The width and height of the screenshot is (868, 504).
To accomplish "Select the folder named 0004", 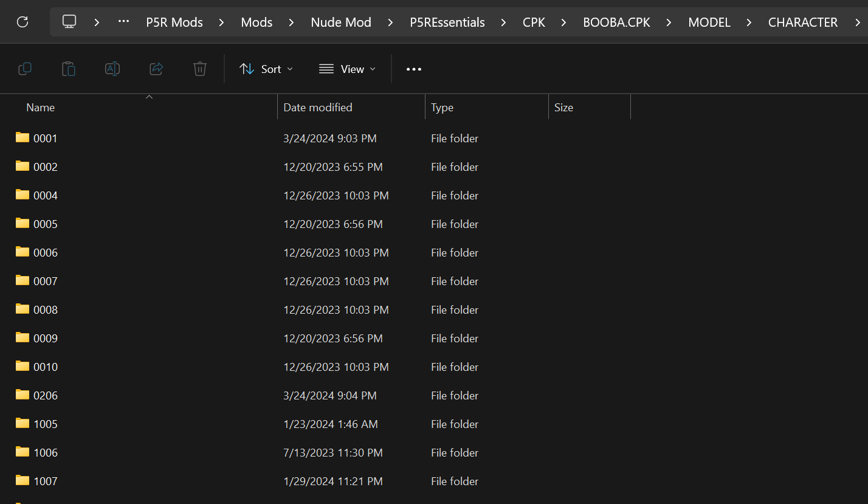I will [46, 196].
